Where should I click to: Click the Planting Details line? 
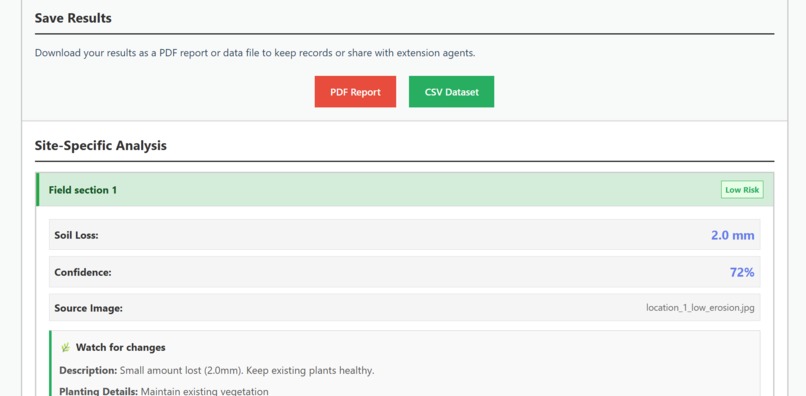pyautogui.click(x=164, y=391)
